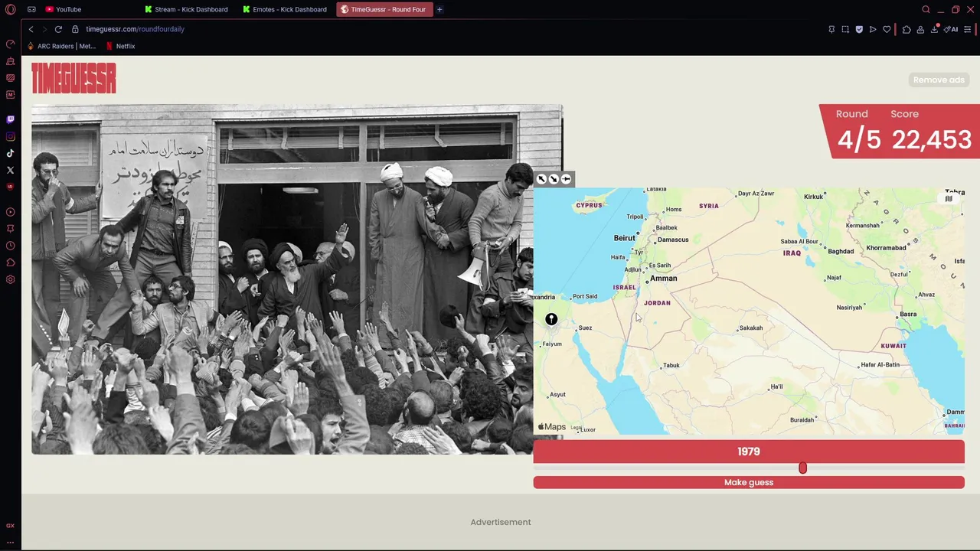Open the Twitch sidebar icon

click(x=10, y=119)
